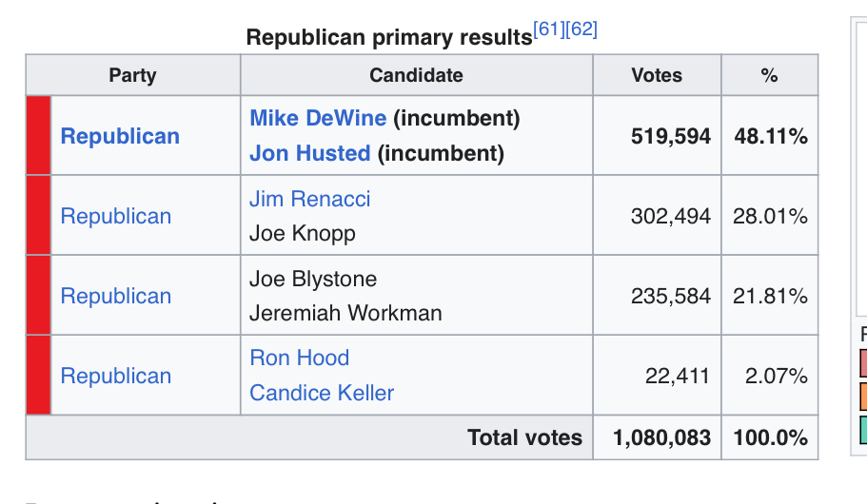Image resolution: width=867 pixels, height=504 pixels.
Task: Click the Party column header
Action: [x=132, y=75]
